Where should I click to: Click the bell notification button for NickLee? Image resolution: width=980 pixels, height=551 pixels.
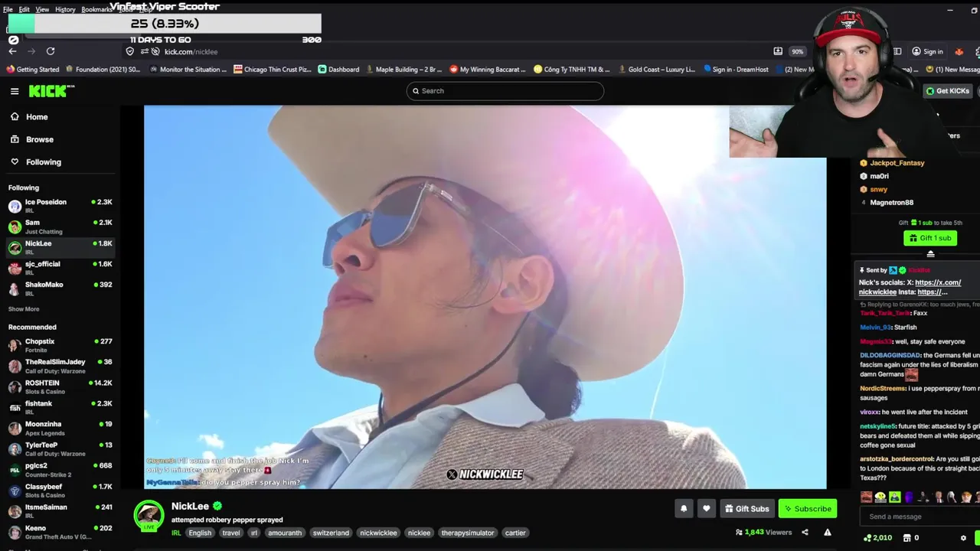tap(684, 508)
